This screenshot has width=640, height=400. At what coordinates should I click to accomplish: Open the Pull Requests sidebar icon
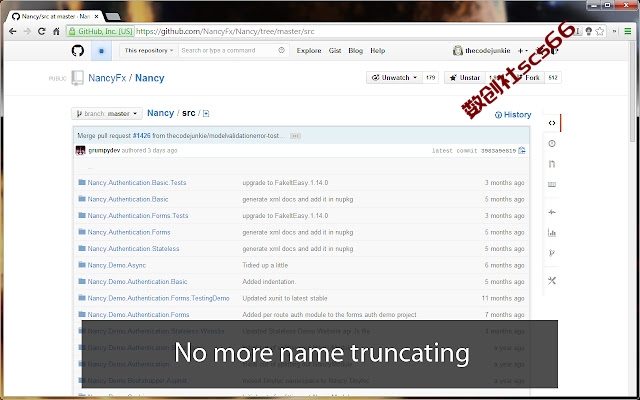[x=552, y=164]
